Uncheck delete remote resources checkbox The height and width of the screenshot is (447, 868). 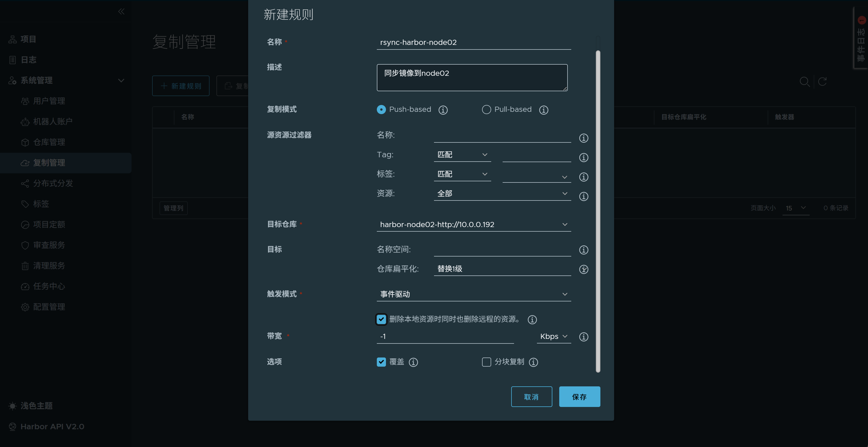[x=381, y=319]
